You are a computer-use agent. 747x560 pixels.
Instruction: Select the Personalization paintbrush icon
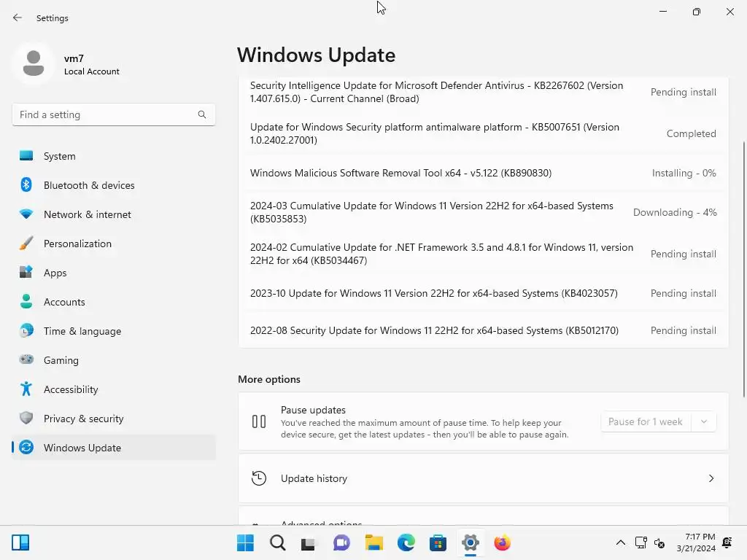tap(26, 244)
